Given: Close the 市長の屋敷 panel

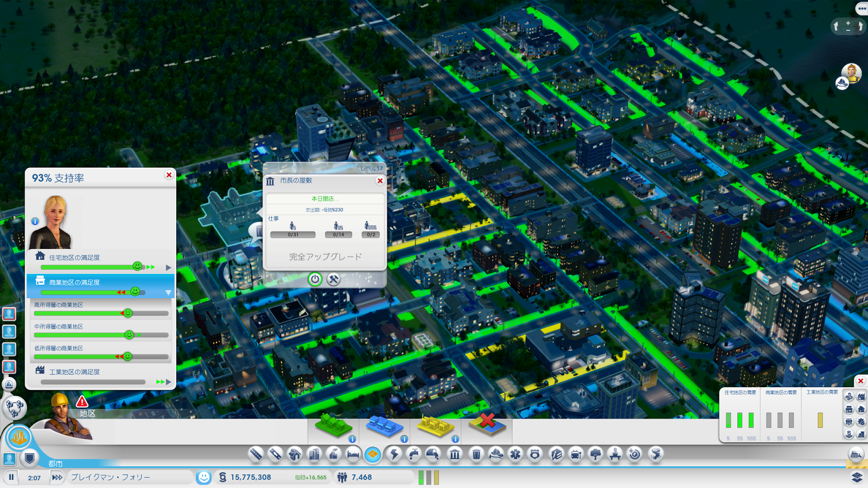Looking at the screenshot, I should [x=380, y=181].
